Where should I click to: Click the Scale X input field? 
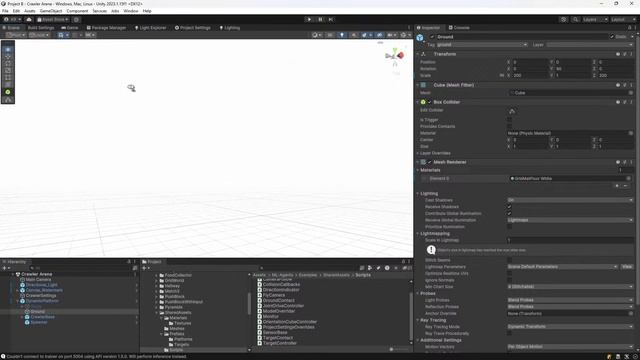point(529,76)
